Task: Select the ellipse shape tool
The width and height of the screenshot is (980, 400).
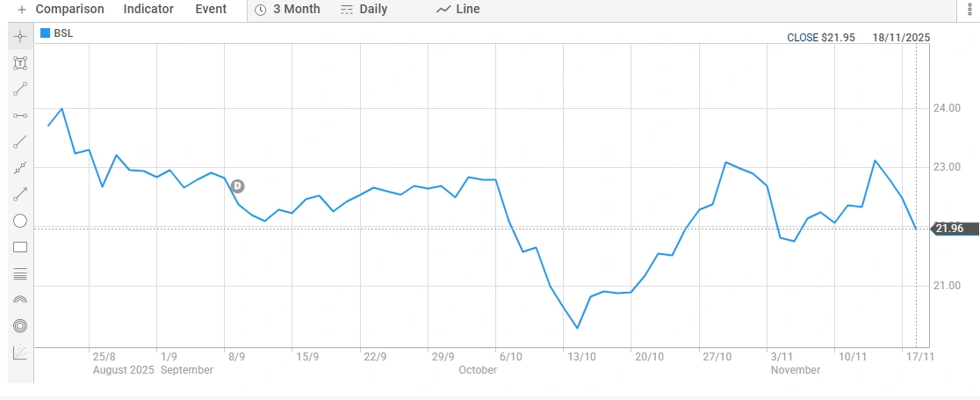Action: [x=20, y=221]
